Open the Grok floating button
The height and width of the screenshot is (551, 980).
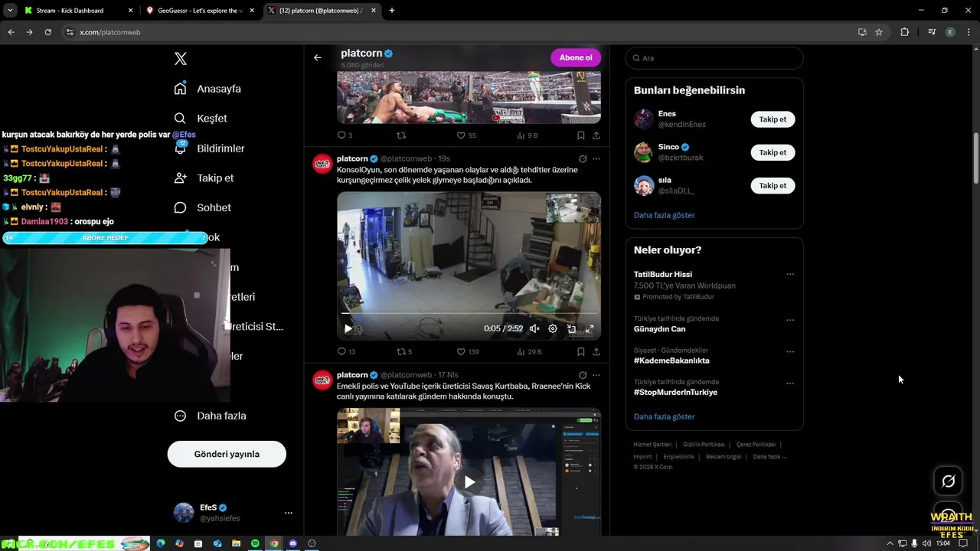949,481
